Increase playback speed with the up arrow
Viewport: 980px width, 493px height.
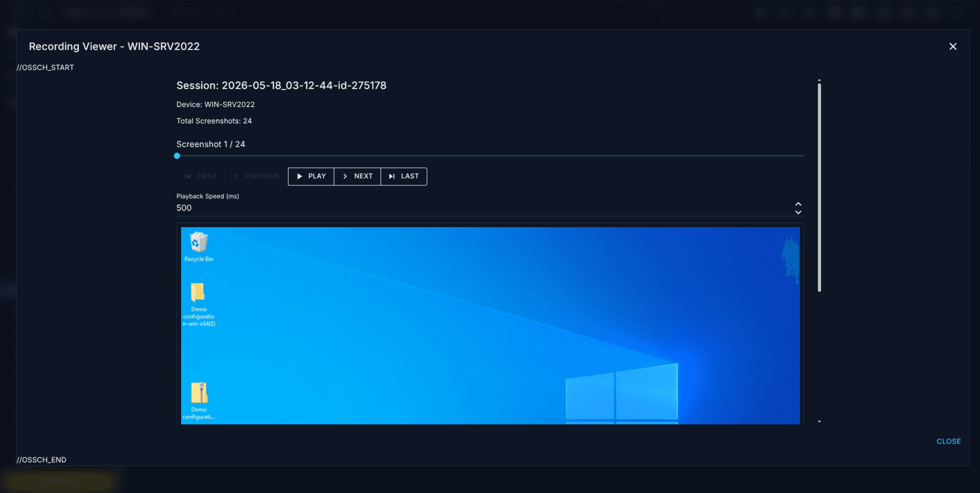click(x=798, y=204)
